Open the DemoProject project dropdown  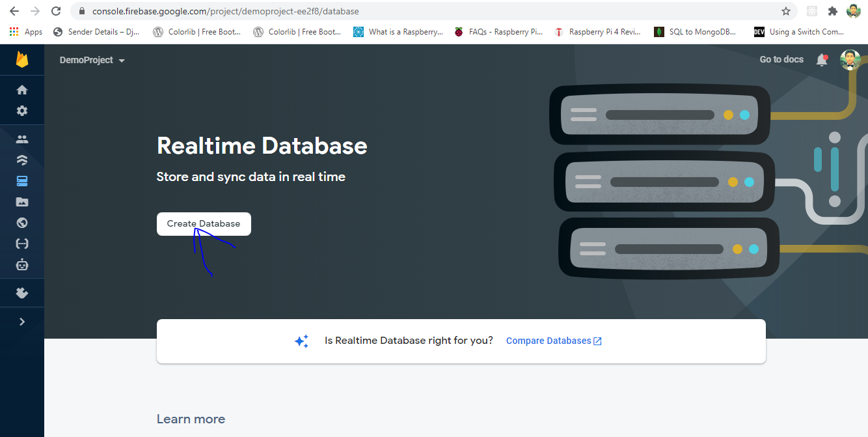coord(92,60)
